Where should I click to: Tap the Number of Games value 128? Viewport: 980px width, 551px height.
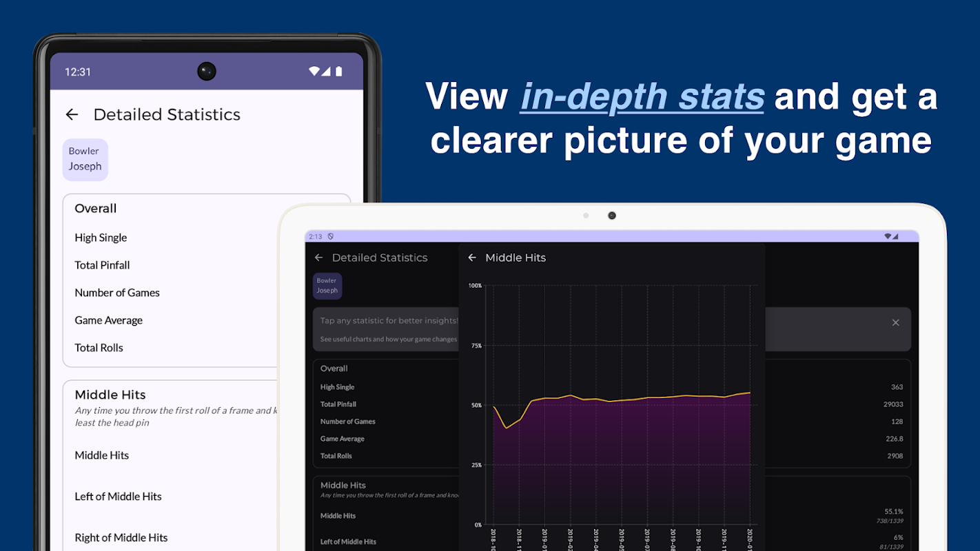pyautogui.click(x=897, y=422)
